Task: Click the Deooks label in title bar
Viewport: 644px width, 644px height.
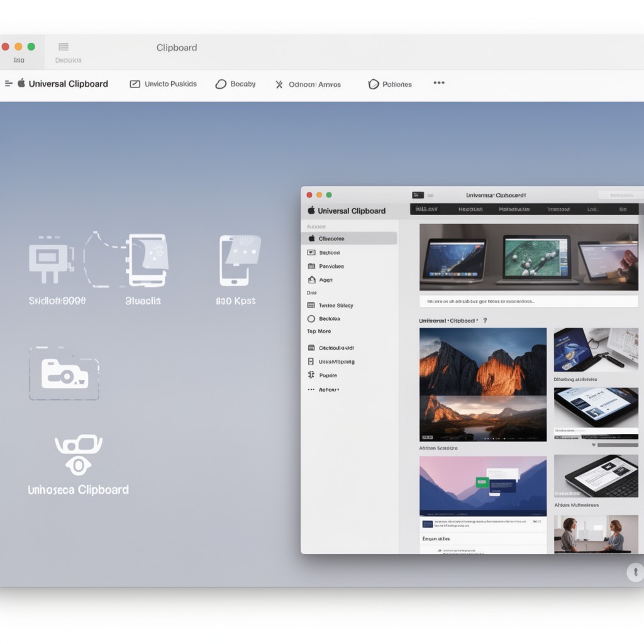Action: [x=68, y=60]
